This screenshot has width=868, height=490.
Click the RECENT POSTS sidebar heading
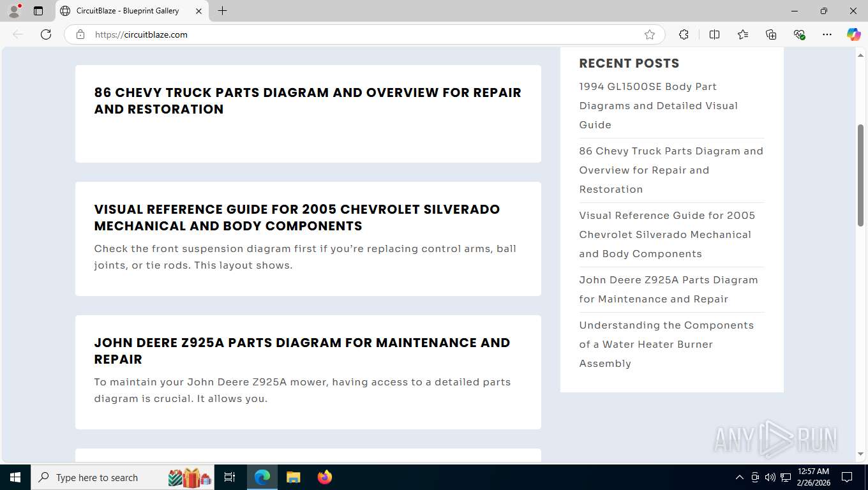click(x=629, y=63)
